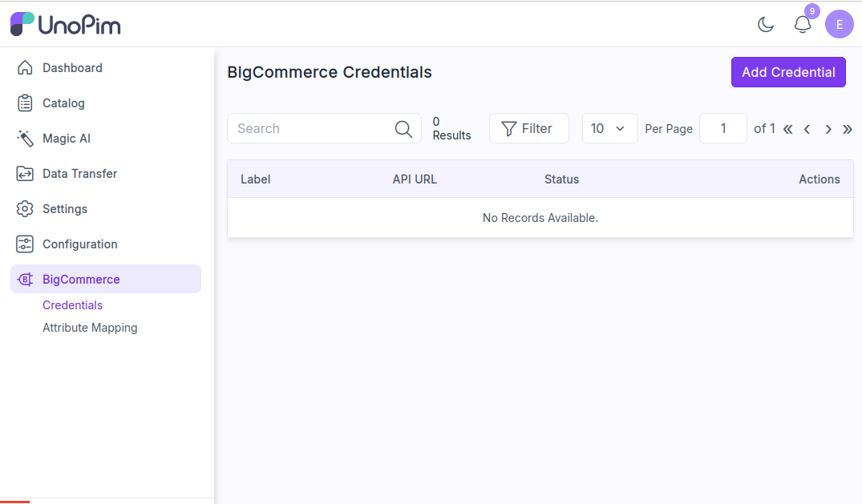This screenshot has width=862, height=504.
Task: Click the Filter button label
Action: [536, 128]
